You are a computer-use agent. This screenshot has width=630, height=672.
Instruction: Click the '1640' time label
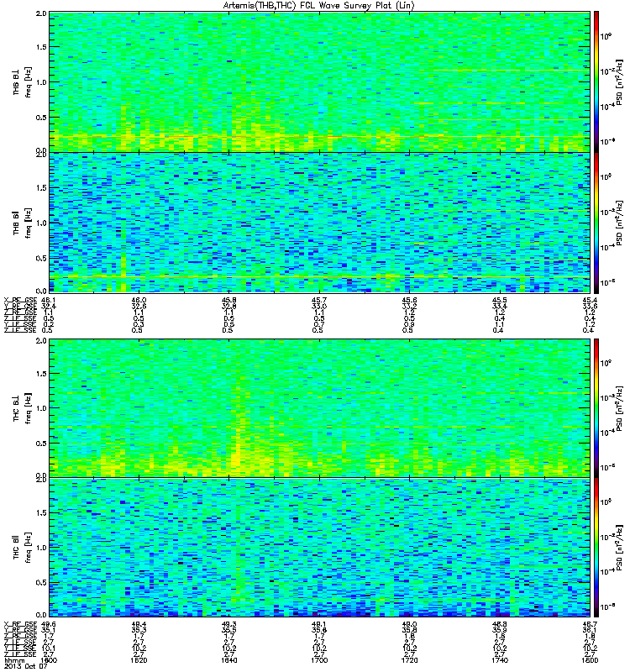(x=228, y=660)
